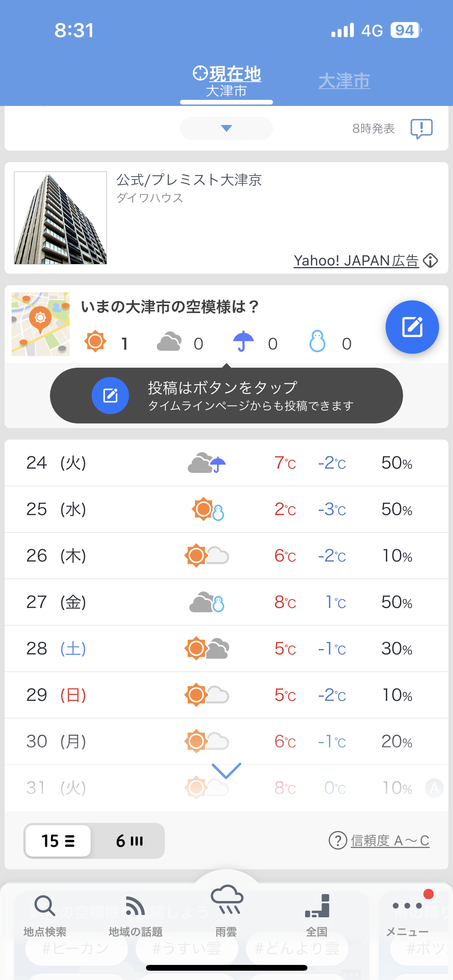
Task: Expand the 24 (火) forecast row
Action: tap(226, 463)
